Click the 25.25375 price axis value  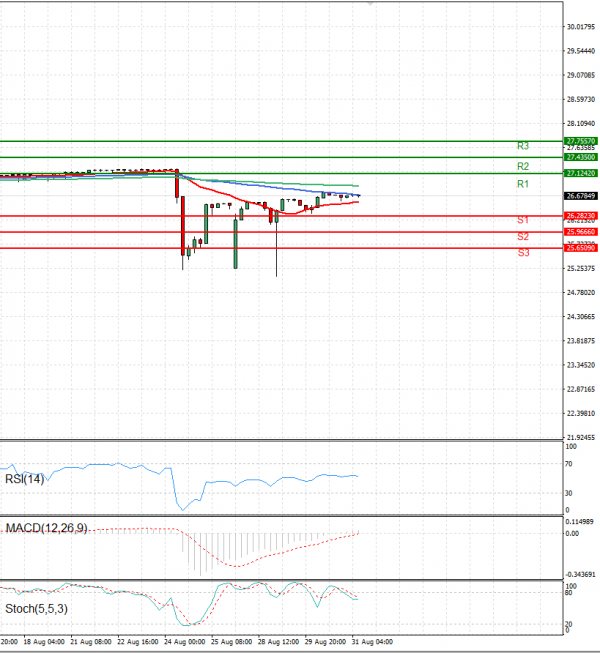coord(581,268)
